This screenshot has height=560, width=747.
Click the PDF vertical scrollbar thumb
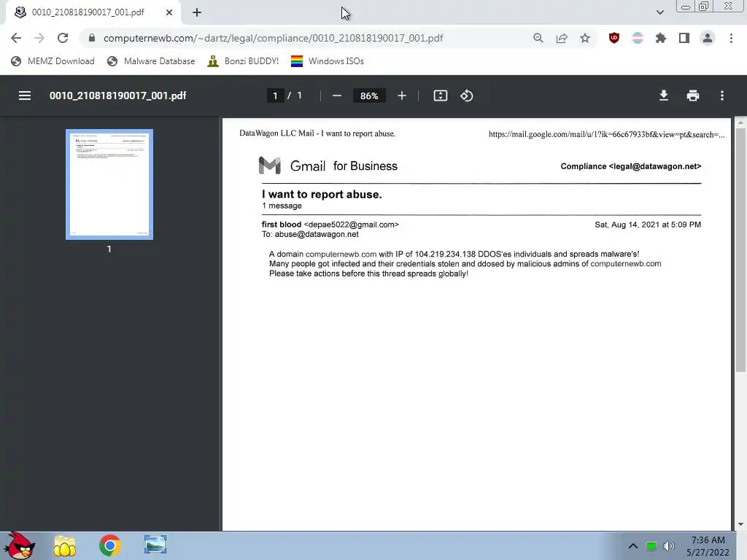[741, 251]
